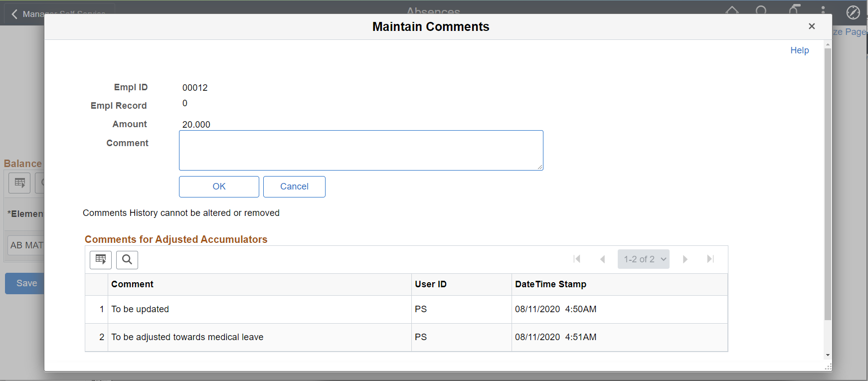Click timestamp 08/11/2020 4:51AM

(x=555, y=337)
